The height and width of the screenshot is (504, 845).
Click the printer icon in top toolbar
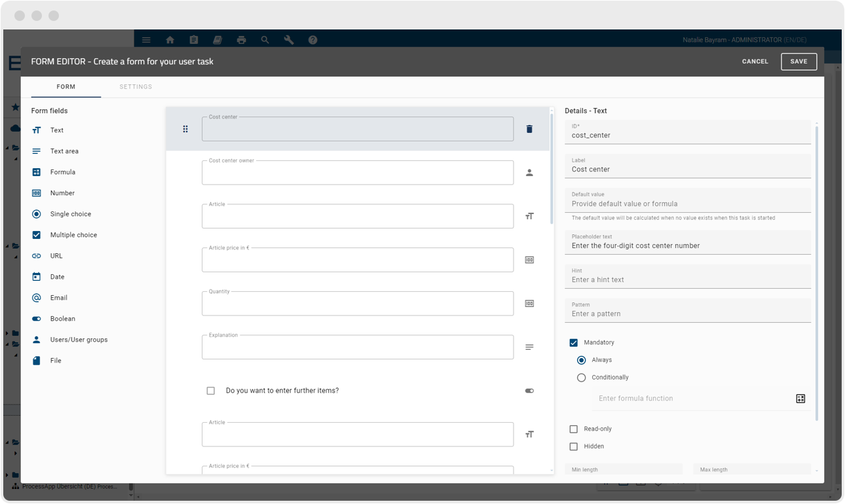click(241, 40)
